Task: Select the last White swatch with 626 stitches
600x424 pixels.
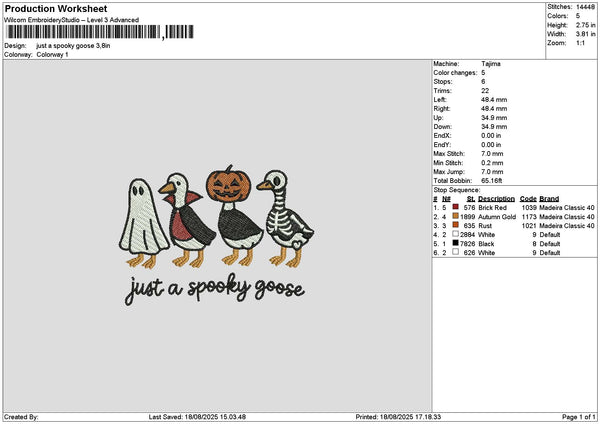Action: (455, 252)
